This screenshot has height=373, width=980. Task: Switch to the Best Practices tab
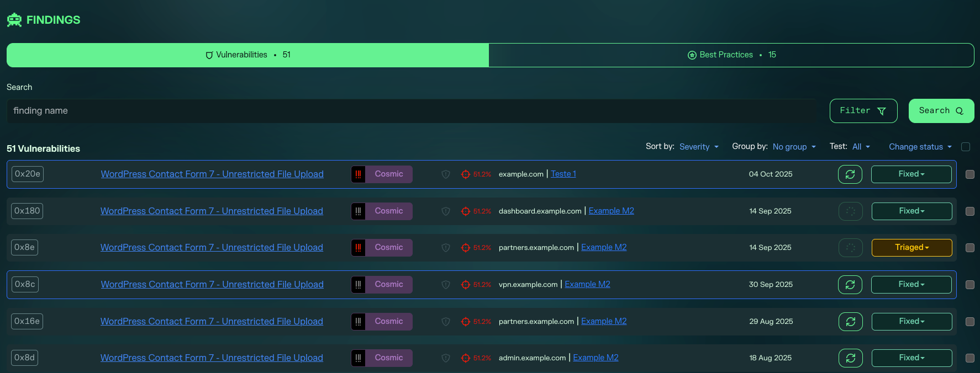pyautogui.click(x=731, y=55)
